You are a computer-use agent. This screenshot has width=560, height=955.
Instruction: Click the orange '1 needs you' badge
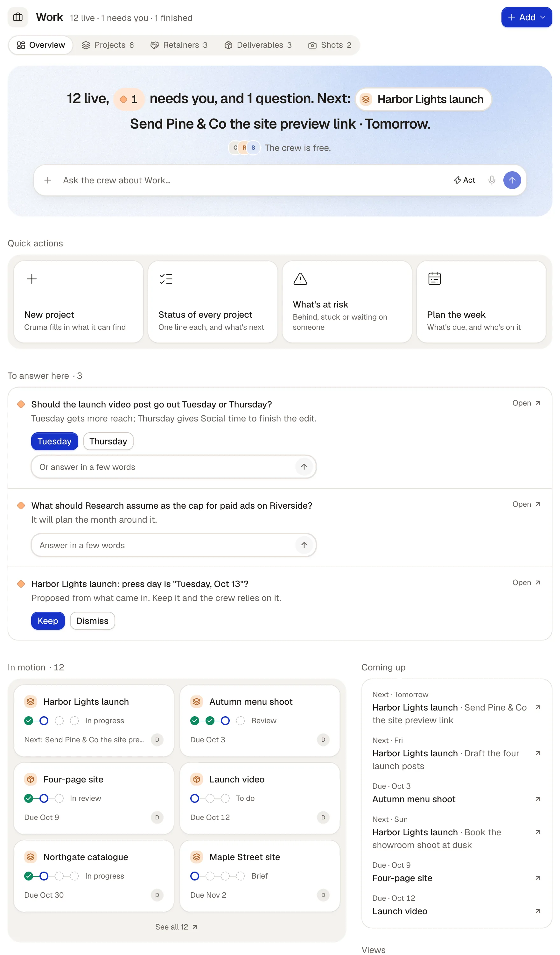pyautogui.click(x=129, y=99)
